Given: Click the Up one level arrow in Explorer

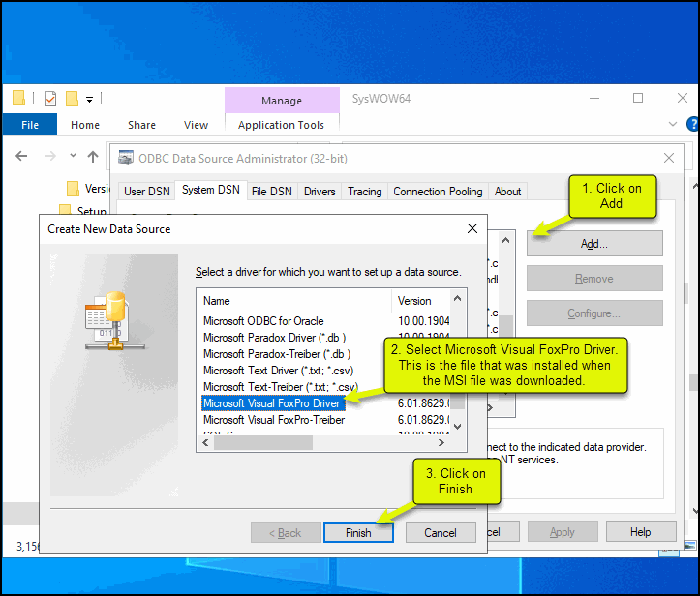Looking at the screenshot, I should pos(93,156).
